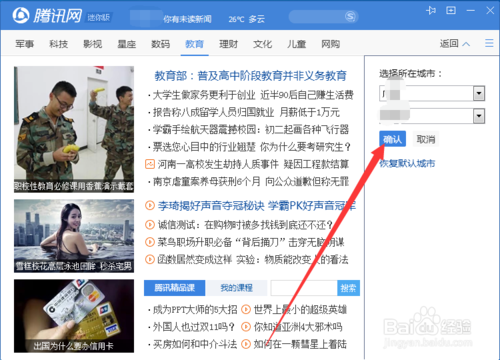Click play icon beside 函数居然变成这样 headline
This screenshot has width=500, height=360.
150,259
